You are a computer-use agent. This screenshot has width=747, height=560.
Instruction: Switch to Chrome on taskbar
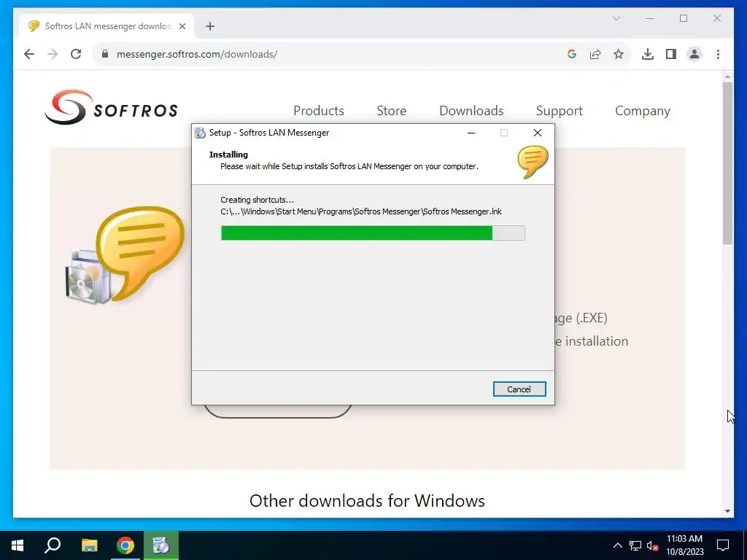(125, 545)
